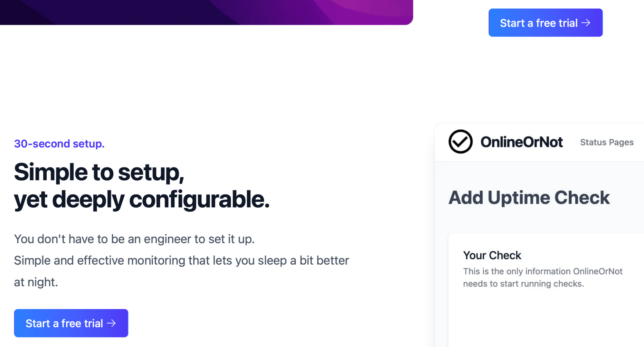Click the bottom Start a free trial button
644x347 pixels.
point(71,323)
